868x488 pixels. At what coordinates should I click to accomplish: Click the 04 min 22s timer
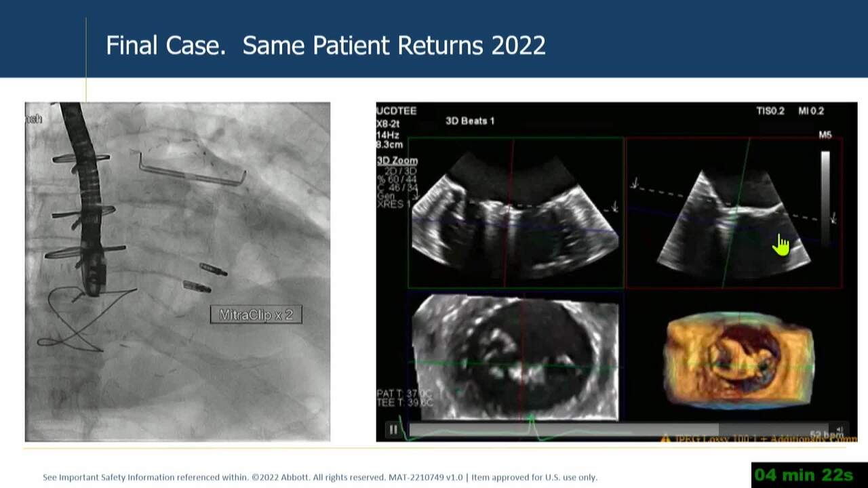point(804,475)
